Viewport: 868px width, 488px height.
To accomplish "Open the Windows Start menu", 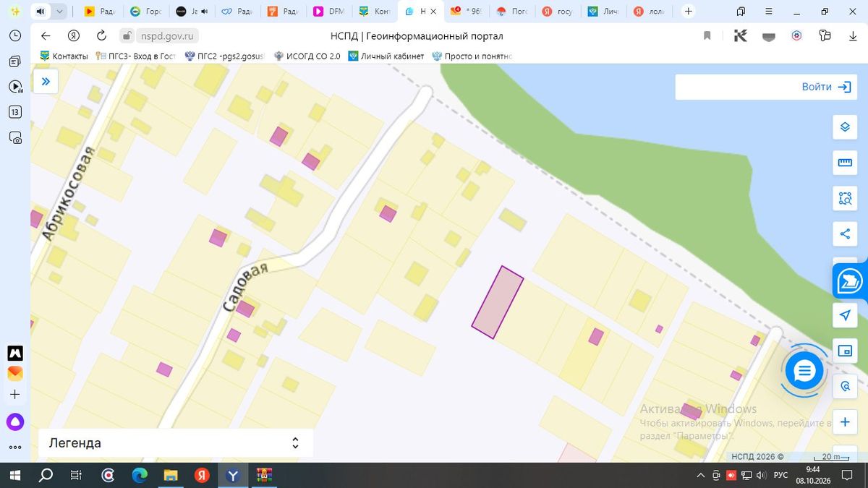I will click(x=14, y=475).
